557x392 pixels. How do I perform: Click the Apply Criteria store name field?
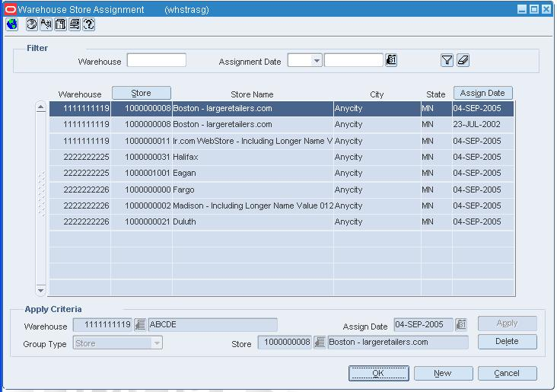point(398,343)
